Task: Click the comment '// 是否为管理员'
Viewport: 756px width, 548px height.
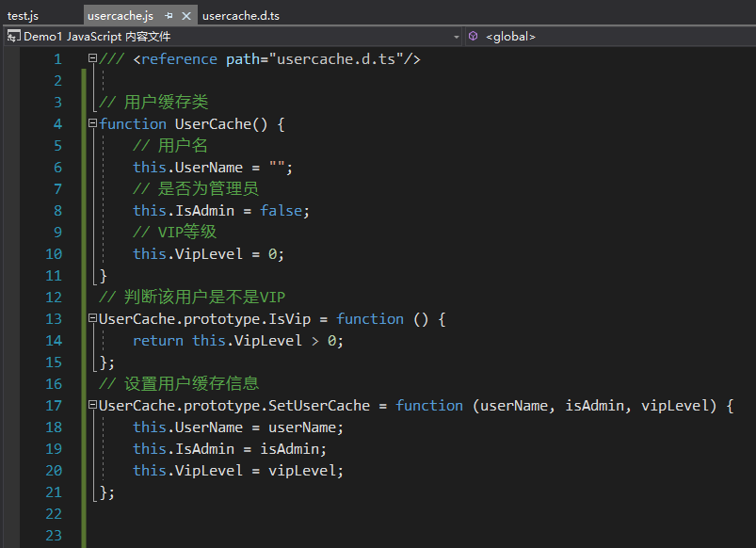Action: 196,188
